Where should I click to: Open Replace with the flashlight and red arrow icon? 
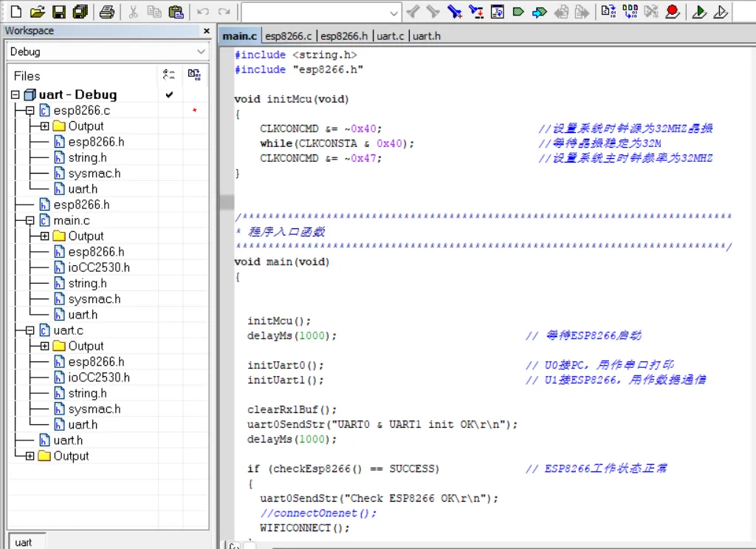(x=476, y=12)
